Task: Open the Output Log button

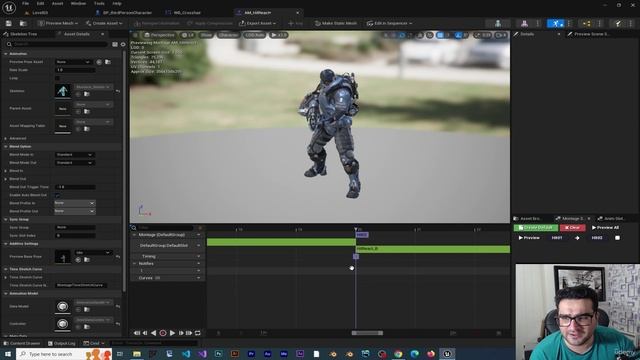Action: point(62,343)
